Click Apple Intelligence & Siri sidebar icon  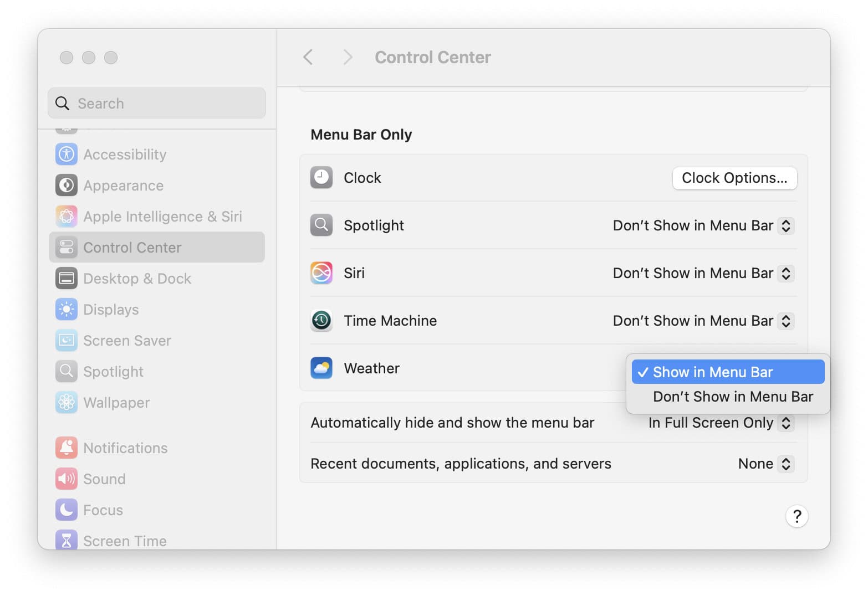click(66, 217)
